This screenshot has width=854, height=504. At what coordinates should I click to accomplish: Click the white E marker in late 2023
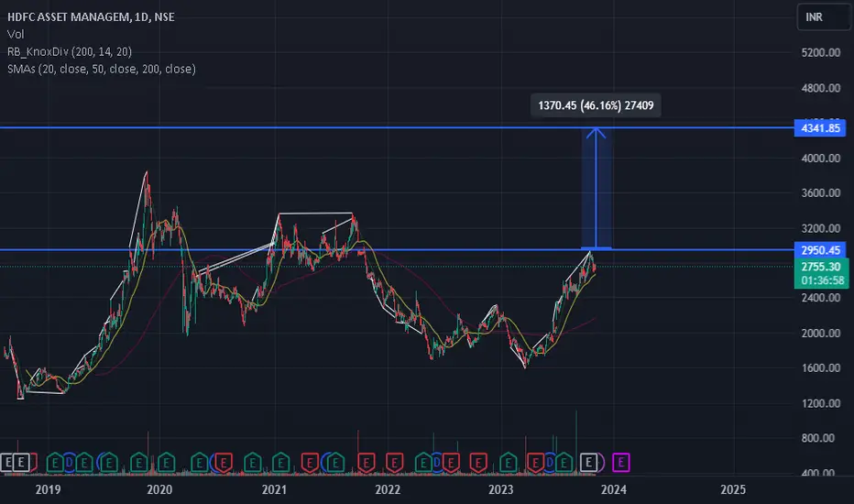pos(588,463)
